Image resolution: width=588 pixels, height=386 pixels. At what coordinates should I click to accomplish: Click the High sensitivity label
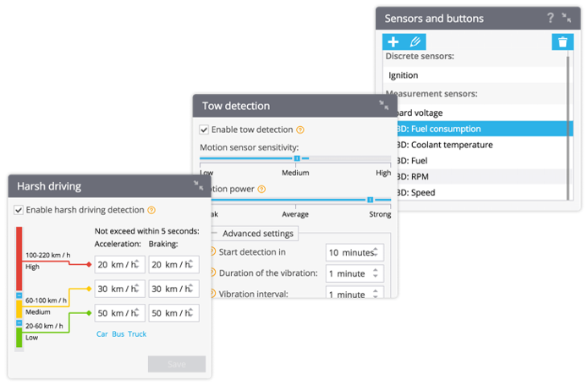(x=383, y=173)
